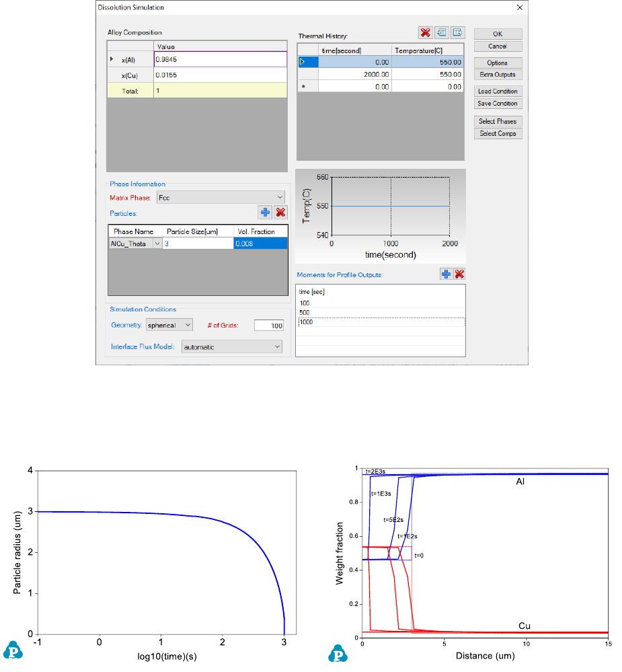Click the row selector arrow in Thermal History
Screen dimensions: 622x672
[308, 62]
